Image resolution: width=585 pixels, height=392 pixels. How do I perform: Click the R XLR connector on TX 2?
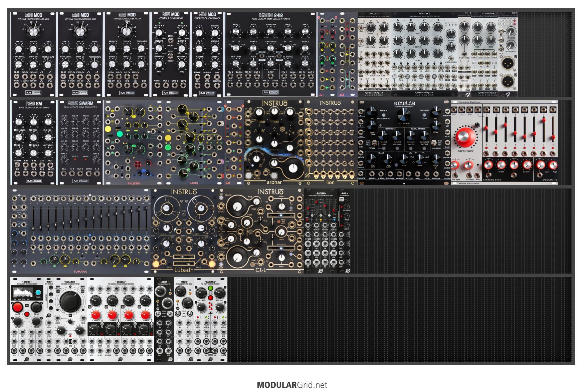(508, 81)
